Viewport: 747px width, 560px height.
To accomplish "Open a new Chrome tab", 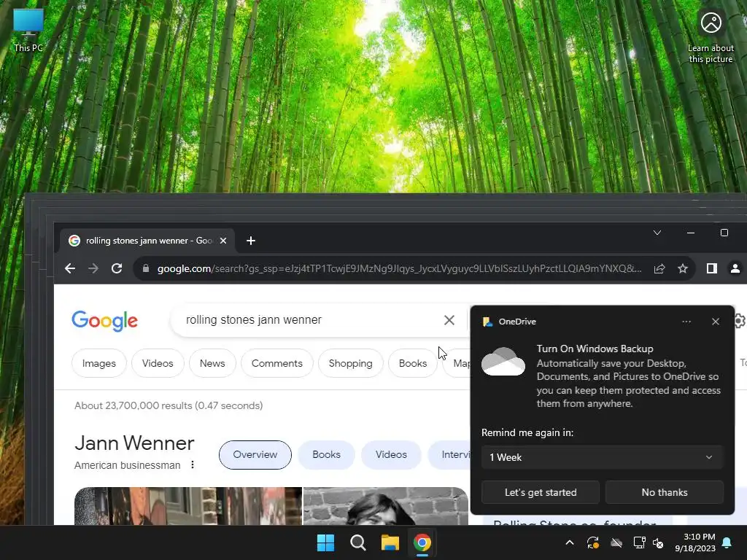I will pos(251,241).
